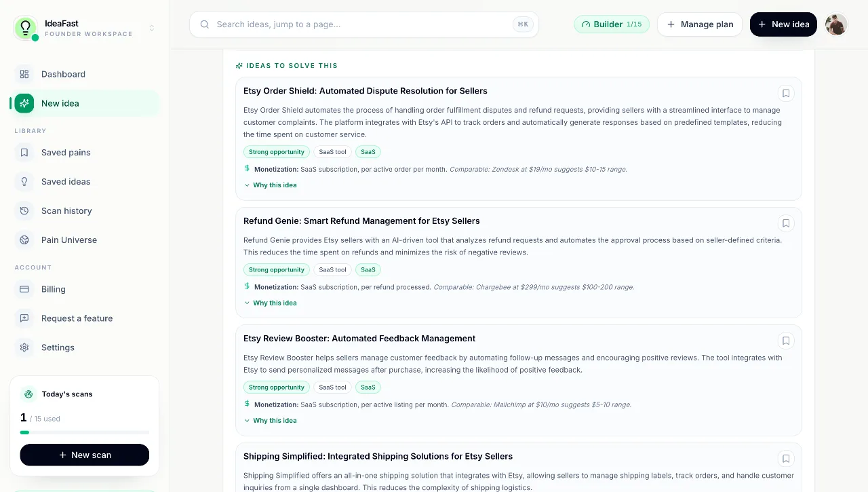
Task: View Scan history
Action: (x=85, y=211)
